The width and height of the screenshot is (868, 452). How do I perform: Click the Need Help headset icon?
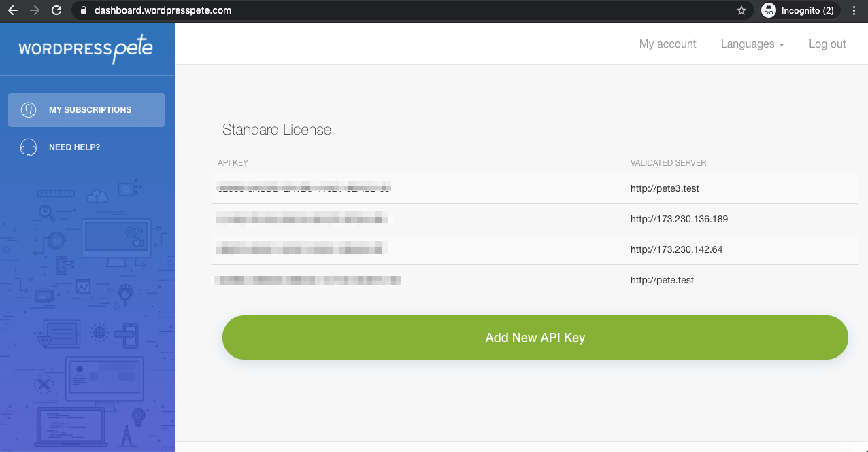pos(29,147)
